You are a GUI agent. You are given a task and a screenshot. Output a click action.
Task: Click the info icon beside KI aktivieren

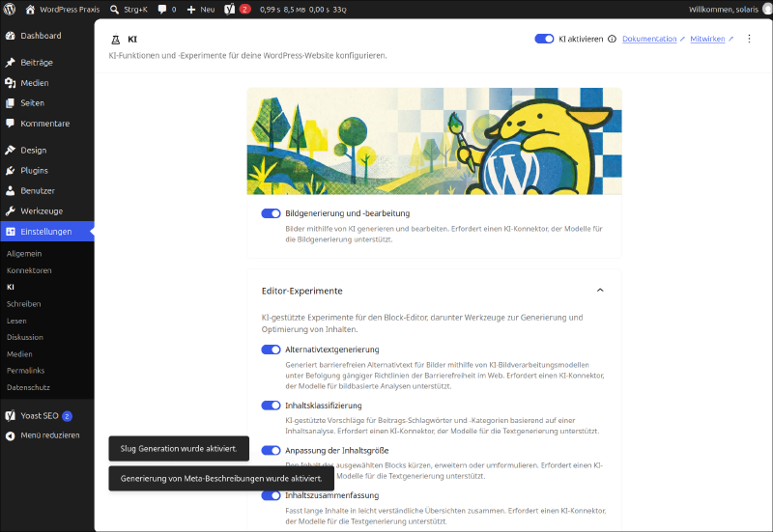click(612, 39)
